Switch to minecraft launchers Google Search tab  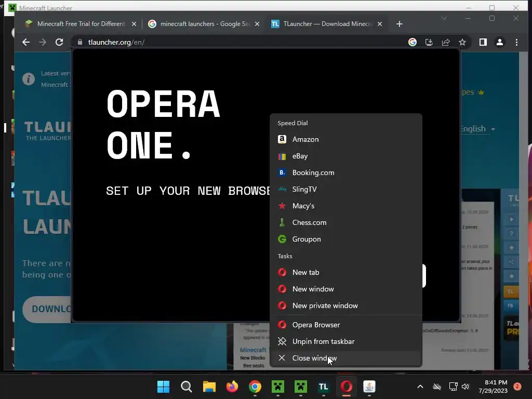(205, 24)
